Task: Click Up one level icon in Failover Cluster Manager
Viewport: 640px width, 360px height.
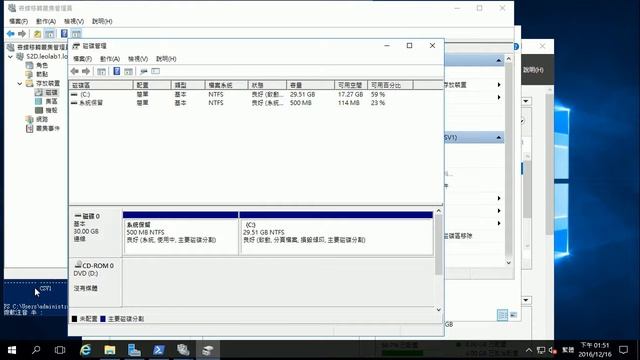Action: coord(37,34)
